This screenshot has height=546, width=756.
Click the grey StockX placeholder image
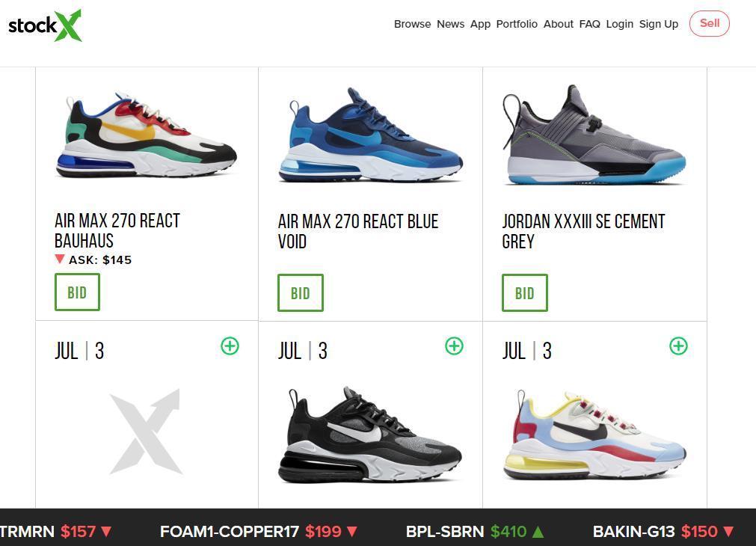point(146,432)
